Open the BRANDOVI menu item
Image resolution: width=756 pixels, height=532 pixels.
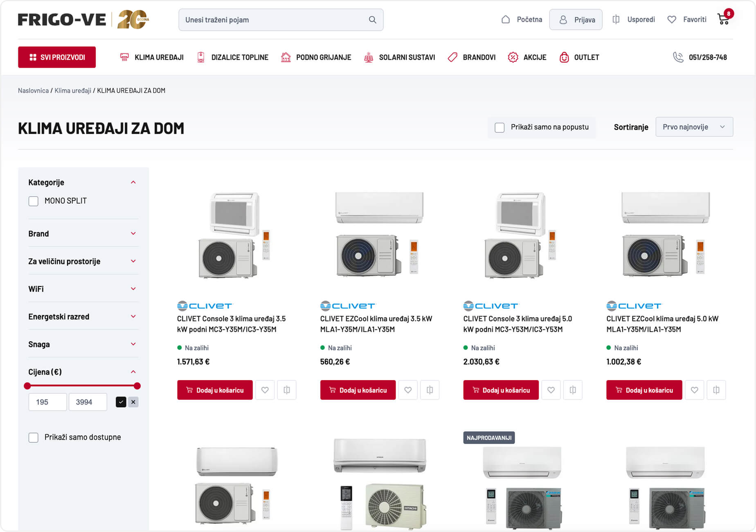click(479, 57)
